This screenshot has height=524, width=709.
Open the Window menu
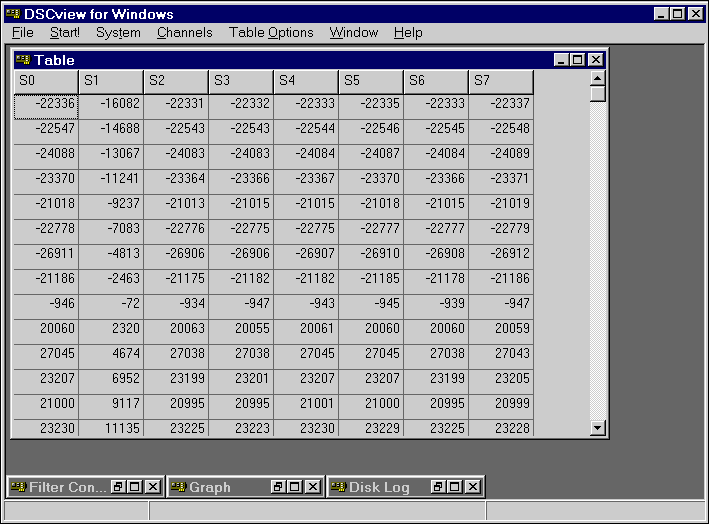point(354,33)
